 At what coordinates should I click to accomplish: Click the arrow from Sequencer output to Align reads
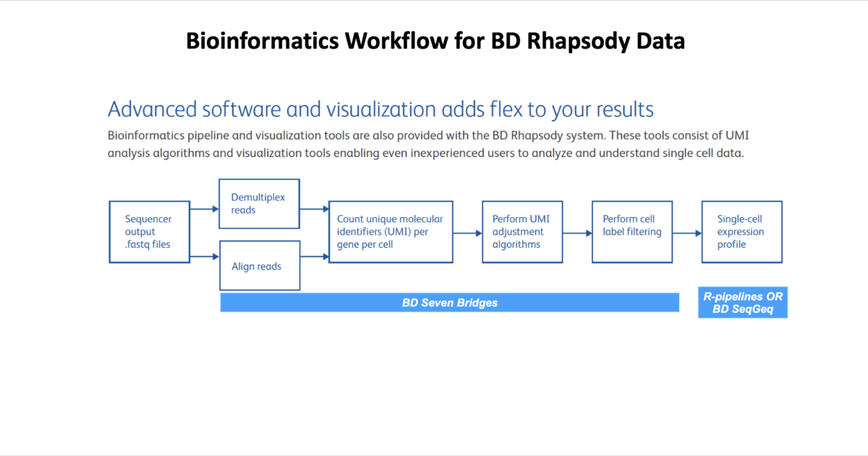click(204, 256)
